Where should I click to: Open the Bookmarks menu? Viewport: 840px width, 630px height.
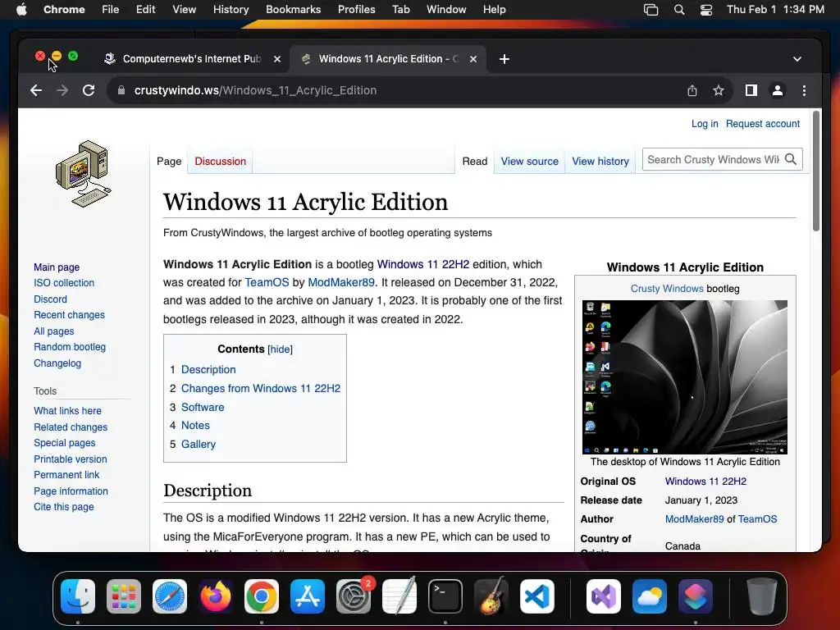(x=293, y=10)
